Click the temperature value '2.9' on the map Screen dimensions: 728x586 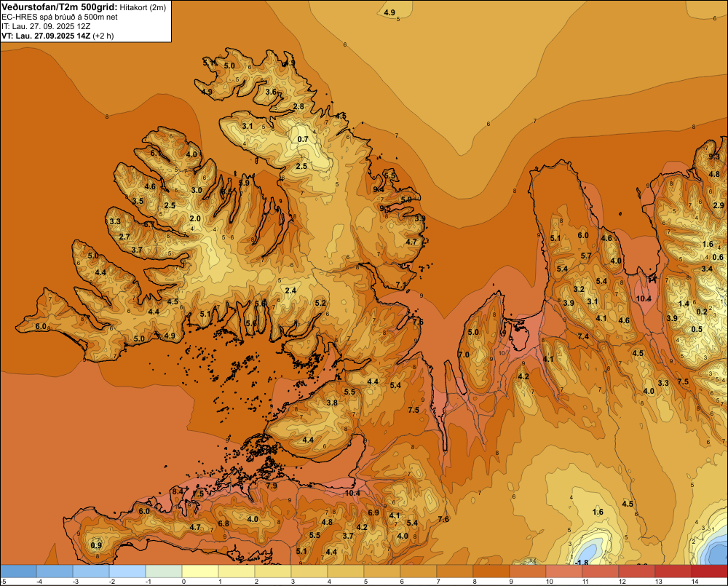719,205
